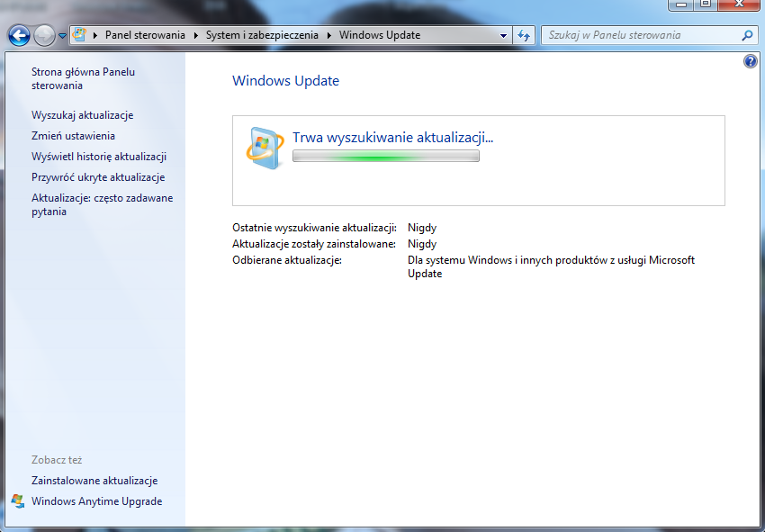Open Zmień ustawienia link
This screenshot has width=765, height=532.
pos(73,136)
